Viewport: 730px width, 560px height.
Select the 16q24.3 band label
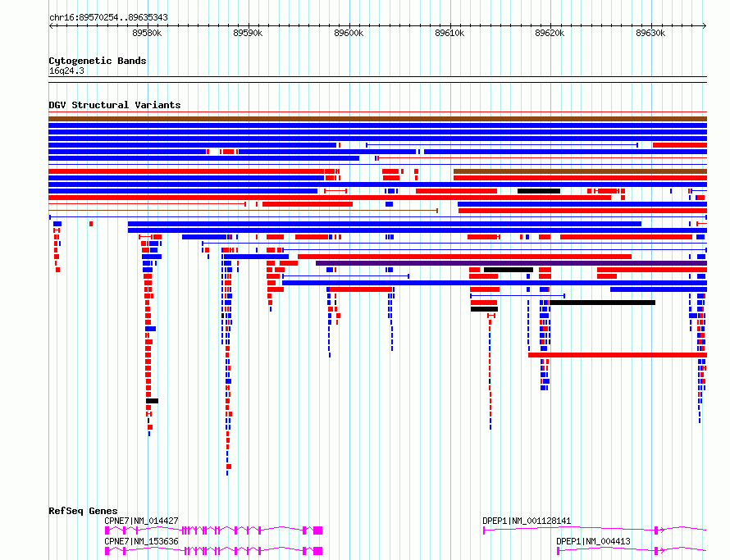click(x=66, y=71)
